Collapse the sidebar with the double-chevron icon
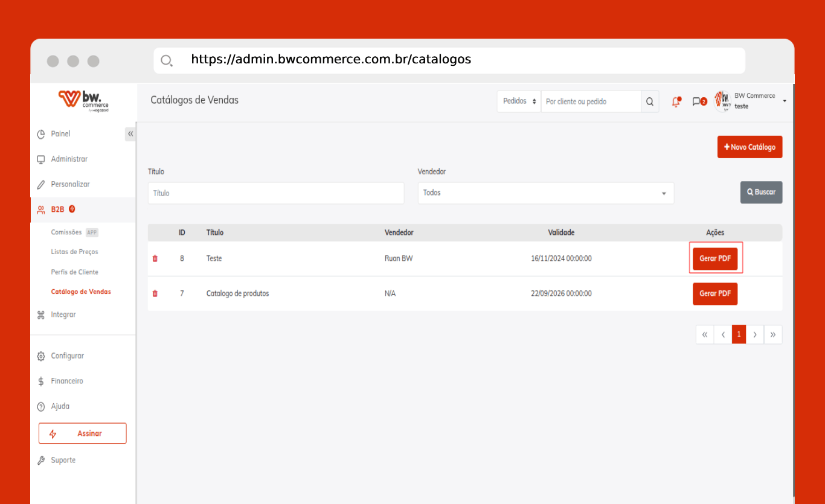 click(130, 134)
